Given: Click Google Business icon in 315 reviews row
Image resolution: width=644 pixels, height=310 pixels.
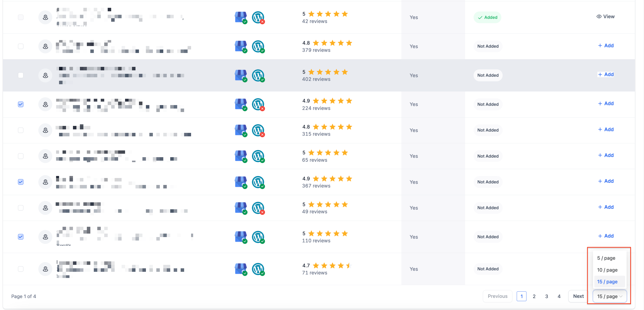Looking at the screenshot, I should [x=241, y=130].
